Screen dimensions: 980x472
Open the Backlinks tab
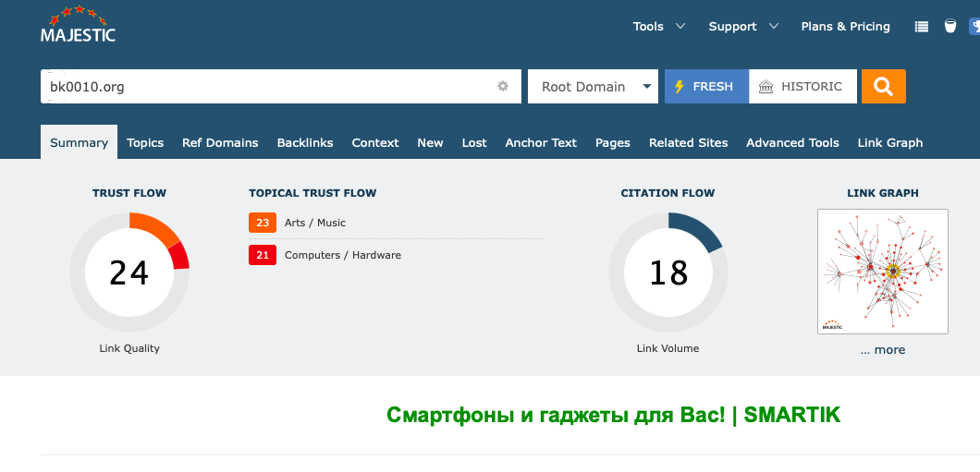point(305,142)
